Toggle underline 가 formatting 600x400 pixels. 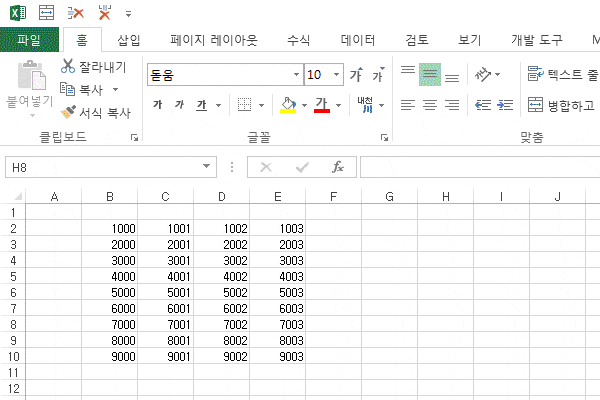(202, 105)
